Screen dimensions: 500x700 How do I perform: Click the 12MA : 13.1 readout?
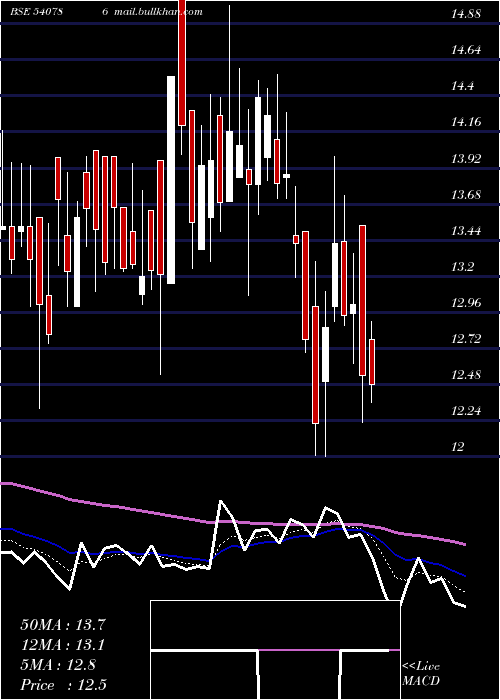click(x=63, y=645)
